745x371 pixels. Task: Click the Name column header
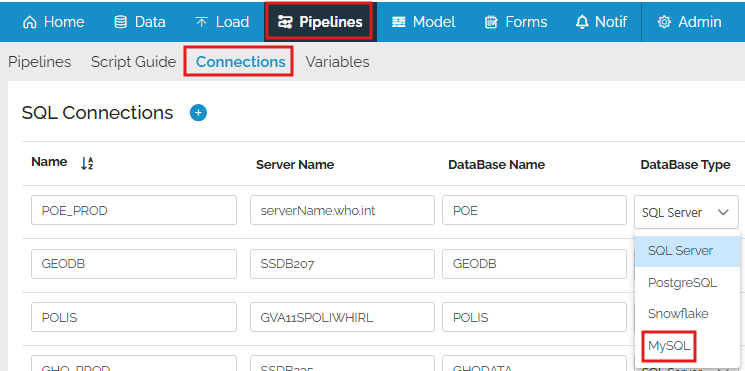[49, 162]
